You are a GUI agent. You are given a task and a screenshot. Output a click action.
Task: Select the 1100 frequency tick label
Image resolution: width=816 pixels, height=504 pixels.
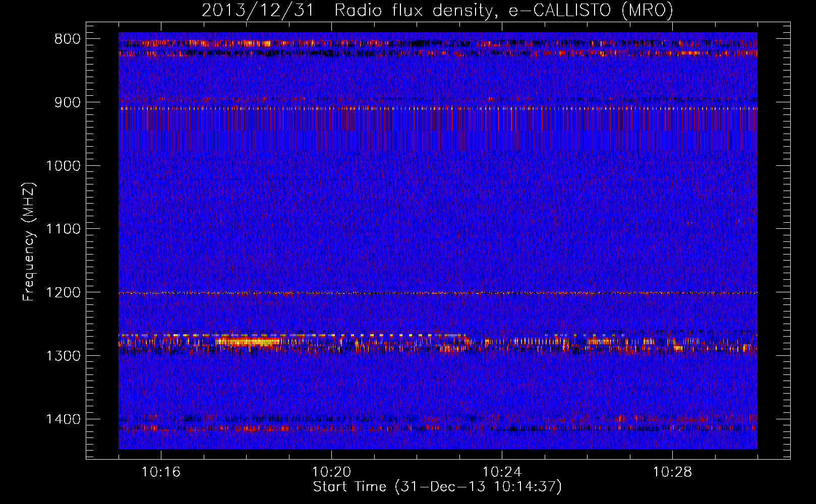(63, 229)
